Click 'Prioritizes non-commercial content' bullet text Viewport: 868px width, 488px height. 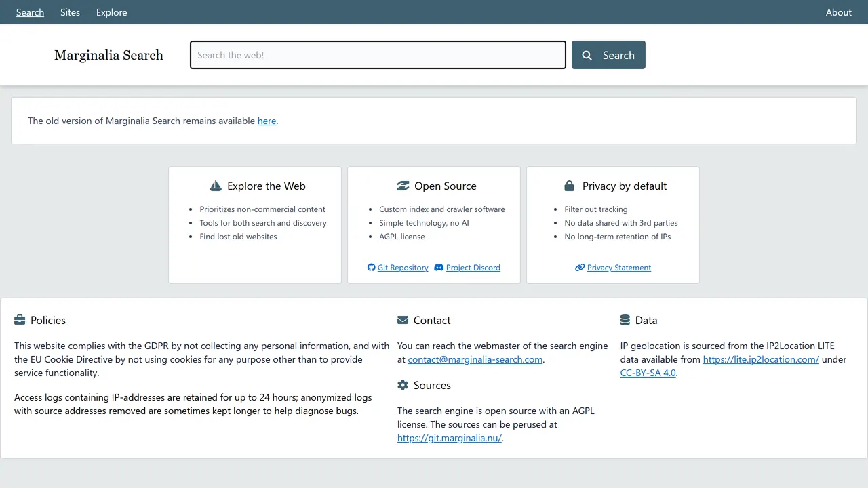click(x=262, y=209)
